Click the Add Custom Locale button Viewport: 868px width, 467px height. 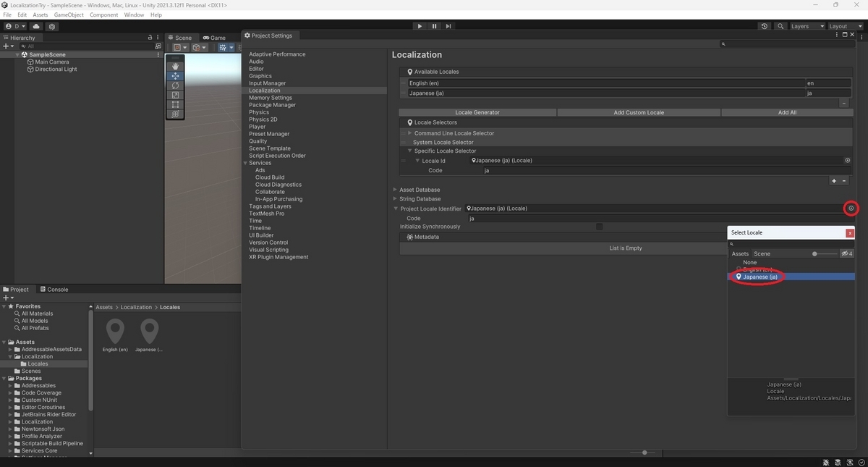[x=639, y=112]
